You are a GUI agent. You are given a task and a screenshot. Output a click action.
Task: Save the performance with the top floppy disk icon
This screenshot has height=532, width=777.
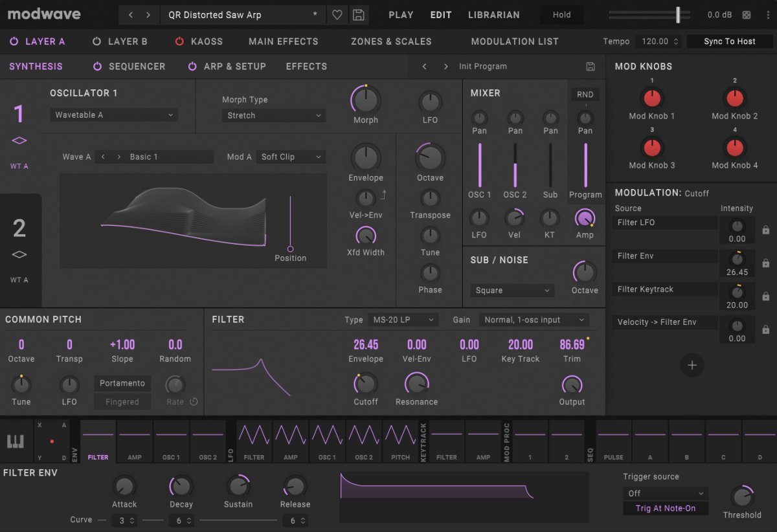click(358, 15)
